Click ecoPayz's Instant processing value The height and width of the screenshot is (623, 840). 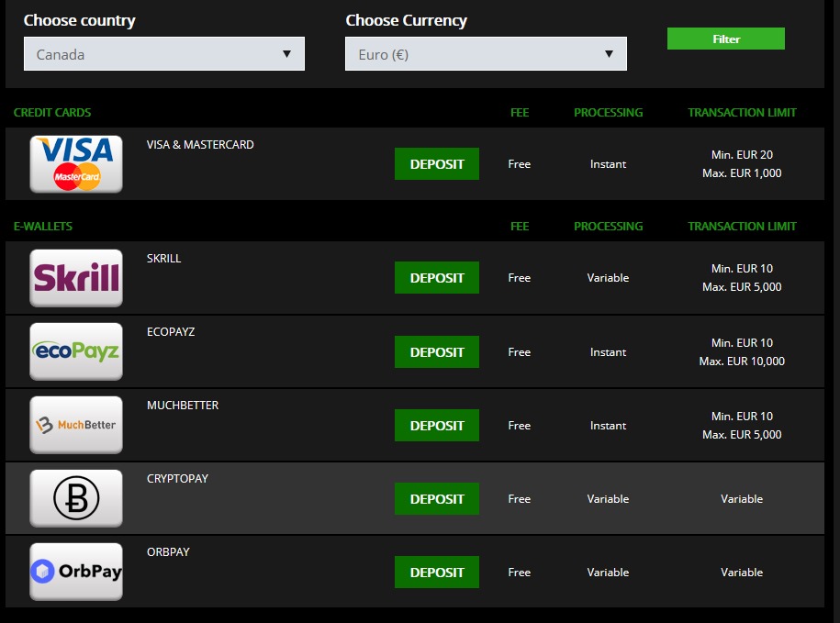click(608, 352)
